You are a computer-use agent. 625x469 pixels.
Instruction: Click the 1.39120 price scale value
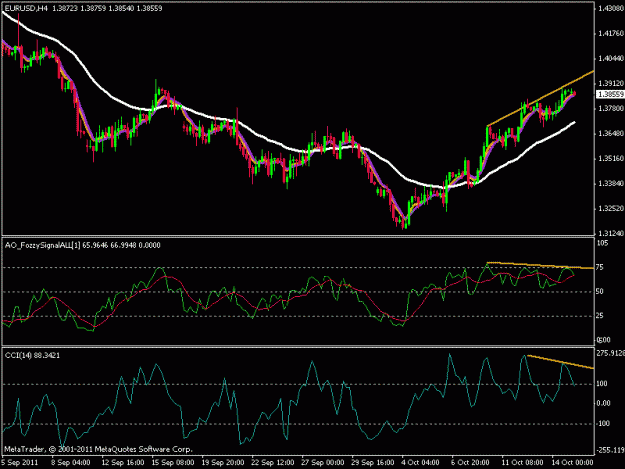tap(611, 83)
